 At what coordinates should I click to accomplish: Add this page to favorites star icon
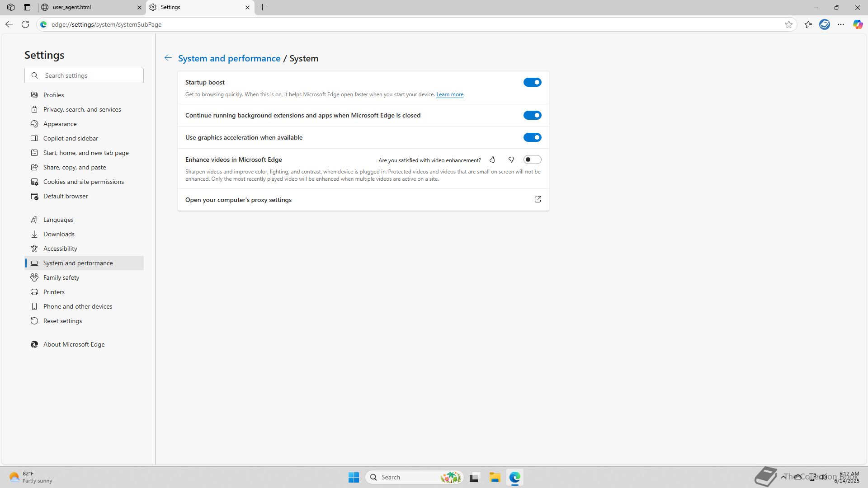point(789,24)
